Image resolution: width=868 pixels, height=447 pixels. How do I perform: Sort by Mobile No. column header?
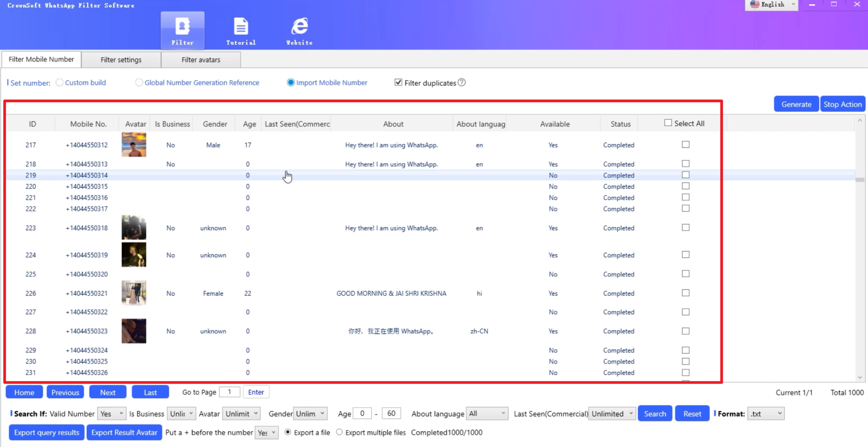(88, 124)
